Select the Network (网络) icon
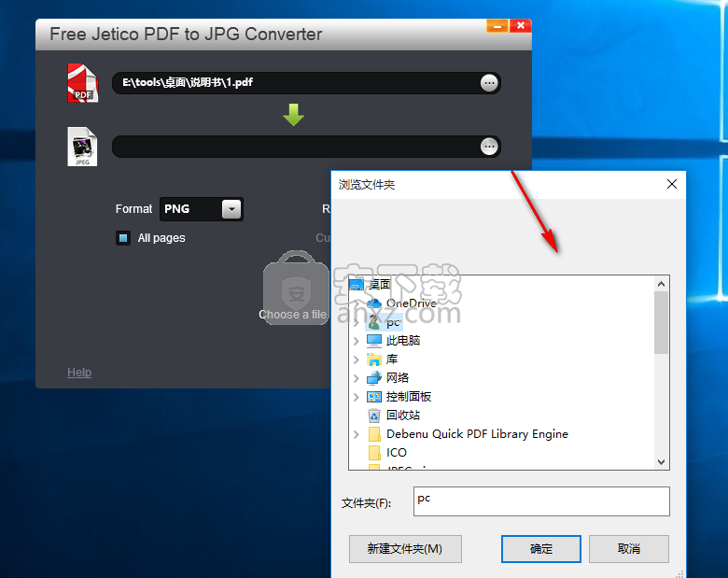728x578 pixels. tap(374, 378)
